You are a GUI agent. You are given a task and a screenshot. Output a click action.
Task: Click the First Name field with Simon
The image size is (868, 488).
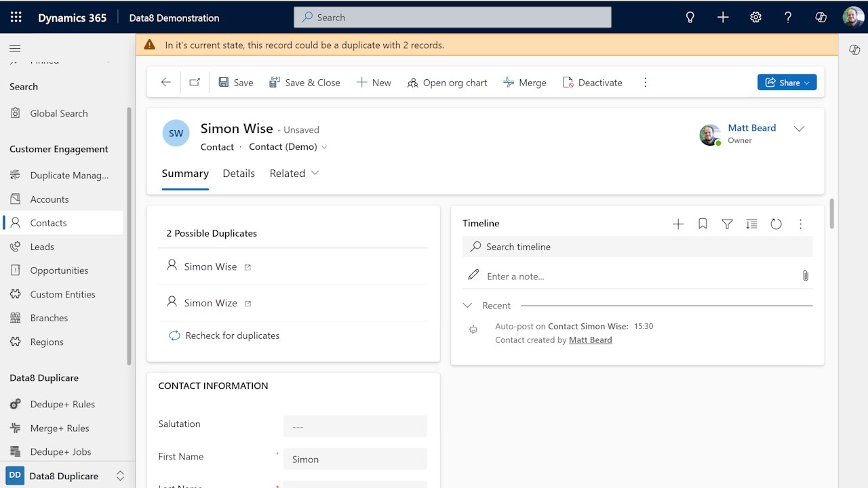pyautogui.click(x=355, y=459)
